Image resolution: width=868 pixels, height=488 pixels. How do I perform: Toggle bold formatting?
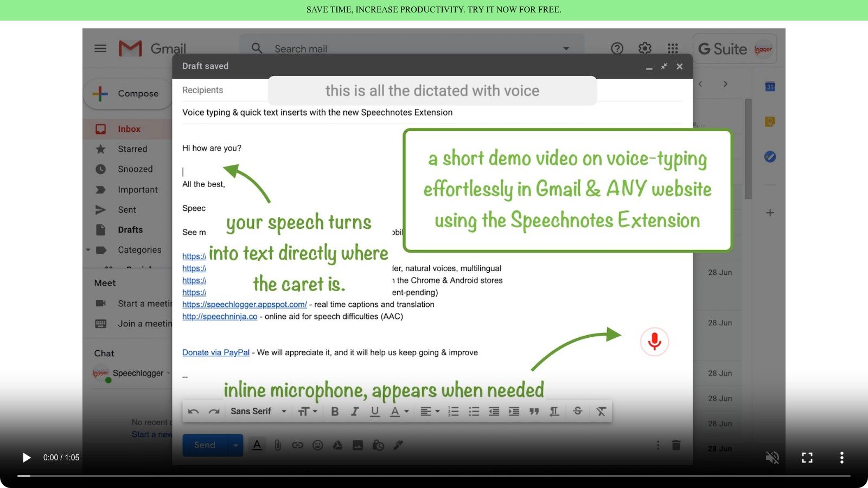click(x=335, y=411)
